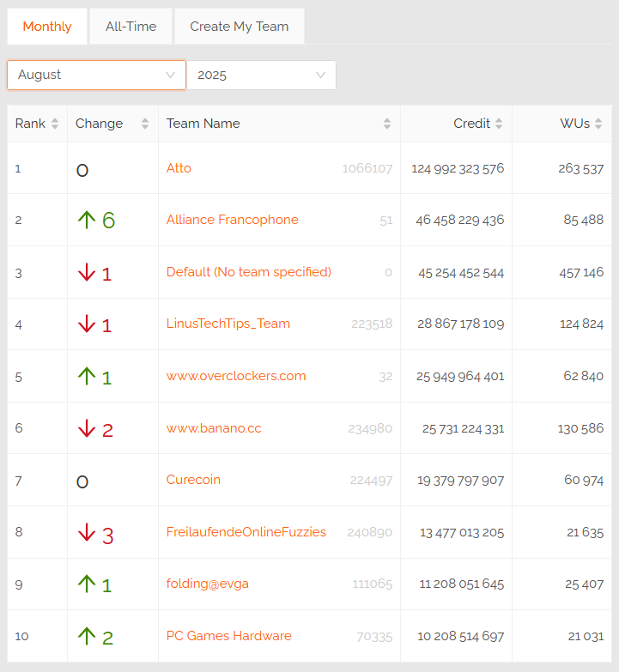Click the folding@evga team link
The width and height of the screenshot is (619, 672).
tap(208, 584)
